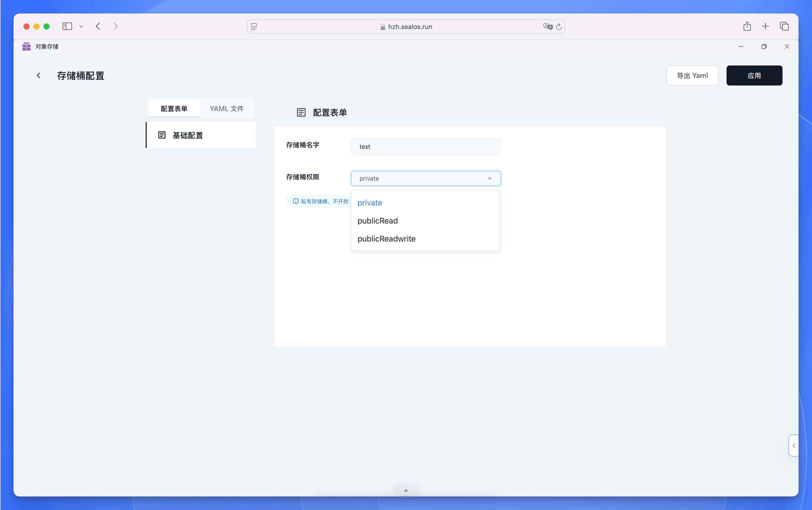
Task: Click the browser back arrow icon
Action: click(x=97, y=26)
